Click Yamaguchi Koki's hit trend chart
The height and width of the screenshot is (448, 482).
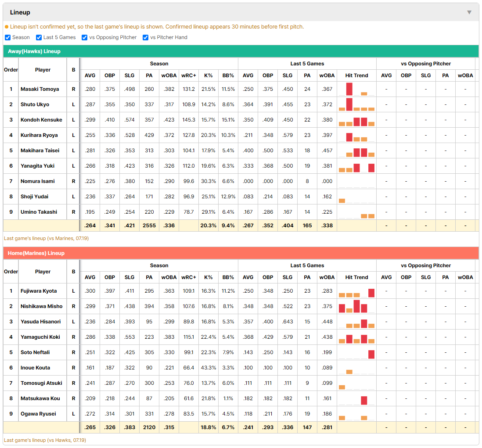pos(356,337)
